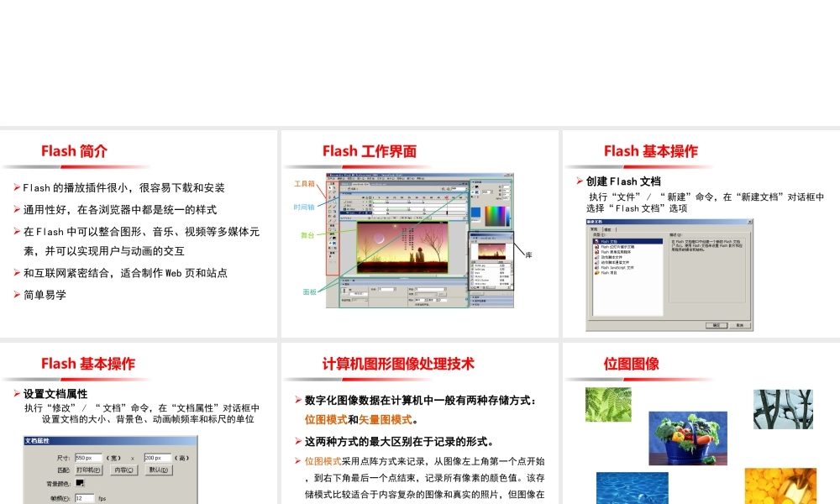The height and width of the screenshot is (504, 840).
Task: Click the 确定 button in new document dialog
Action: 717,325
